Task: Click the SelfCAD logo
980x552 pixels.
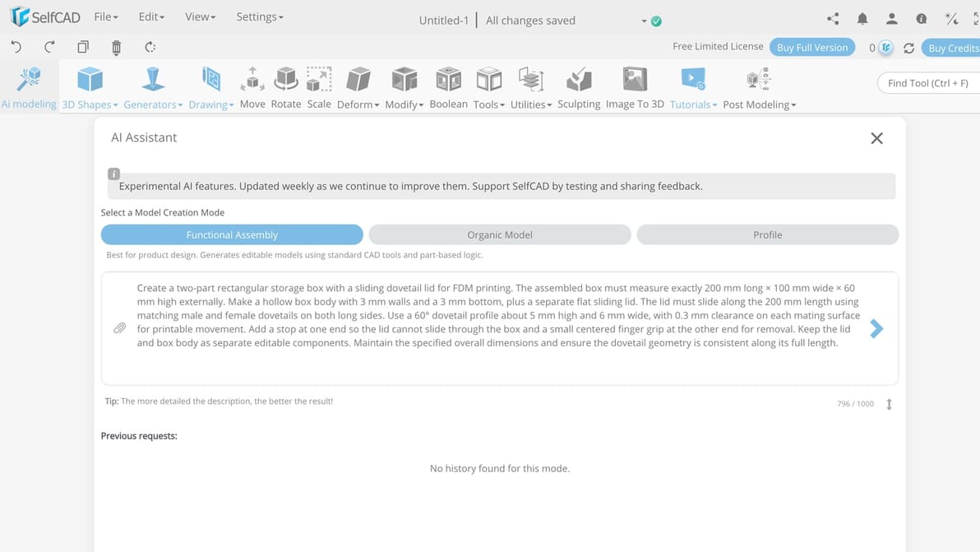Action: coord(45,17)
